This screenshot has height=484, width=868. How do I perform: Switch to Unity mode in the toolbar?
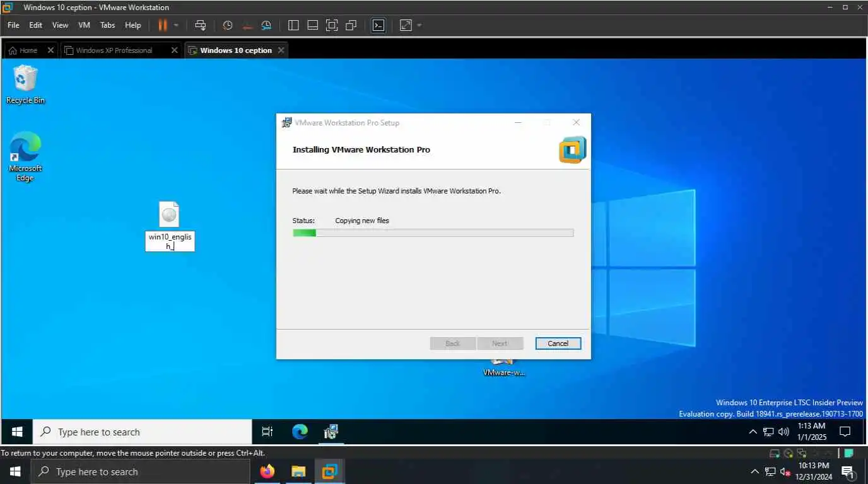(x=351, y=25)
